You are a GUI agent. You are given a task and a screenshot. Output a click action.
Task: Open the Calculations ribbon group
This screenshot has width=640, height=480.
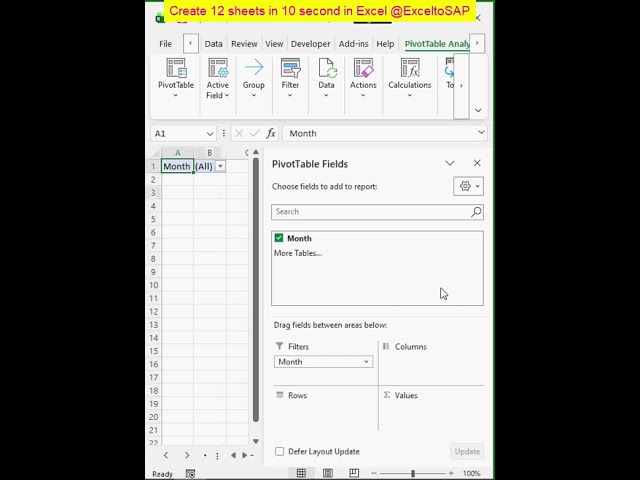click(409, 78)
